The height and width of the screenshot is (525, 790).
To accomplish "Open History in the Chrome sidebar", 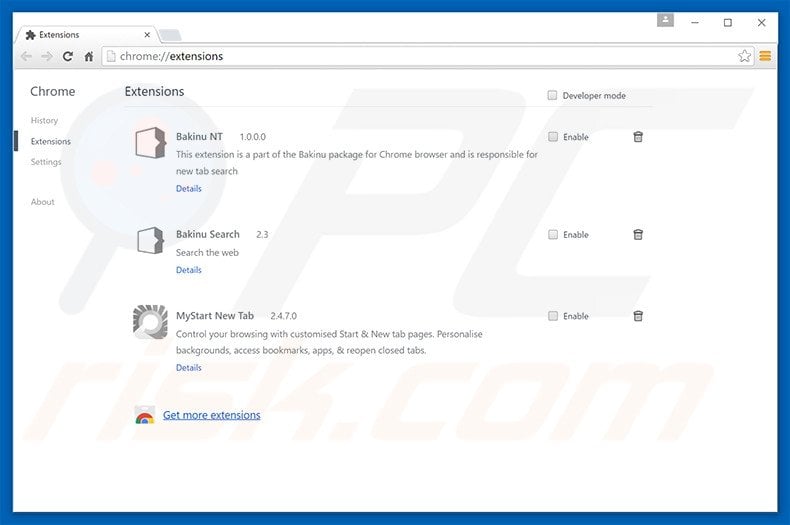I will 44,120.
